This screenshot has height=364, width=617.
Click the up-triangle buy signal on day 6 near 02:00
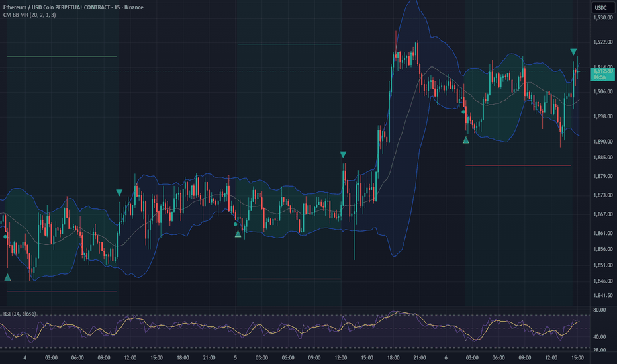466,140
